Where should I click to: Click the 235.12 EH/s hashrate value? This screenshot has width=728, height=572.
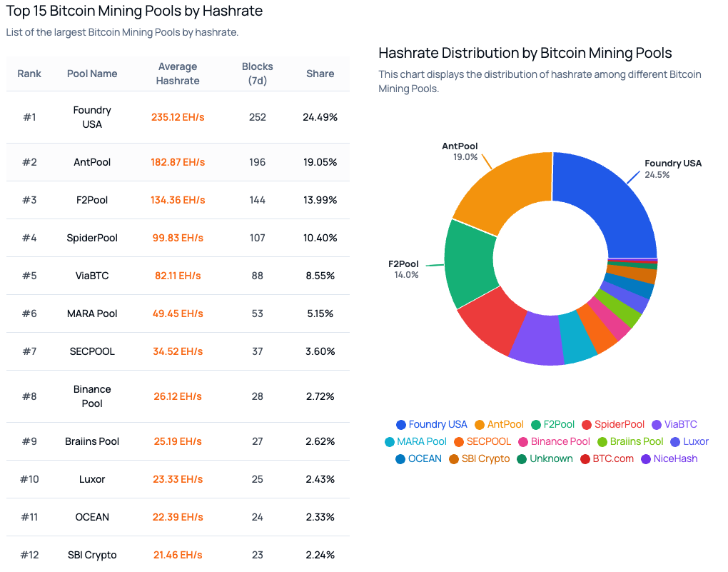pyautogui.click(x=178, y=117)
